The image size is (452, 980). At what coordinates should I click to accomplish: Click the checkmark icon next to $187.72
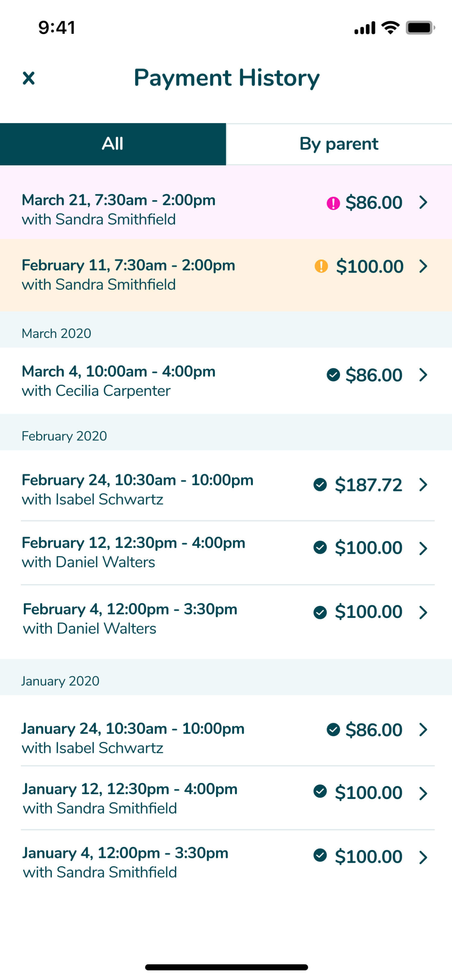[x=320, y=485]
